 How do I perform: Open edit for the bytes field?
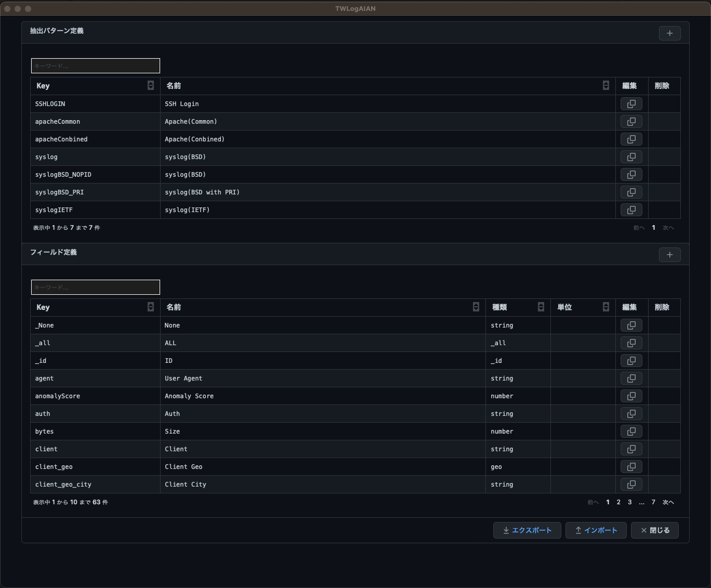point(631,432)
